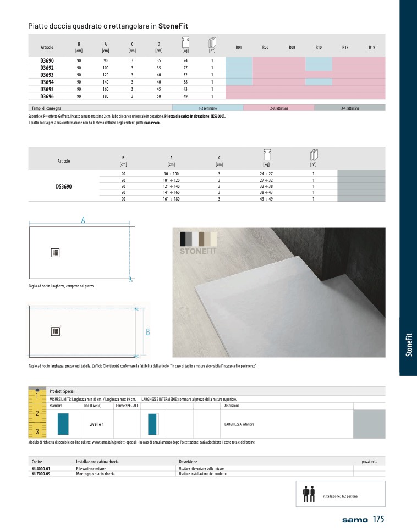Click installation code KU4000.01
Screen dimensions: 417x532
(41, 468)
